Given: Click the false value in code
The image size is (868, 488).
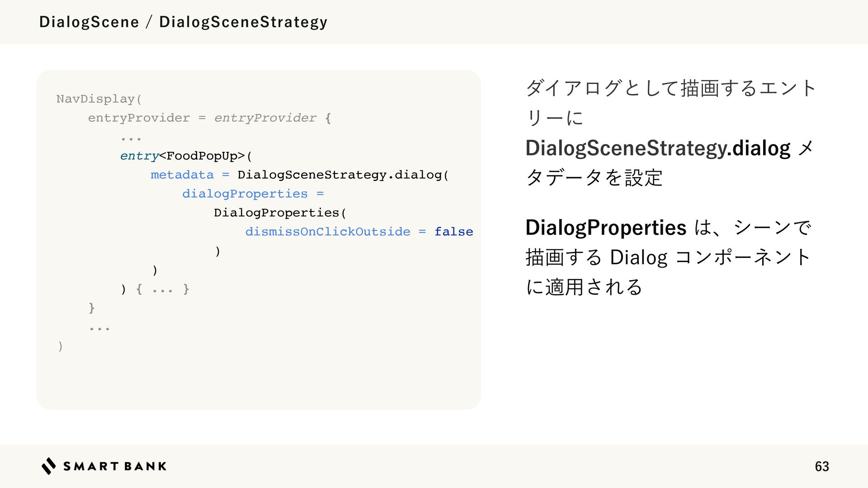Looking at the screenshot, I should (453, 232).
